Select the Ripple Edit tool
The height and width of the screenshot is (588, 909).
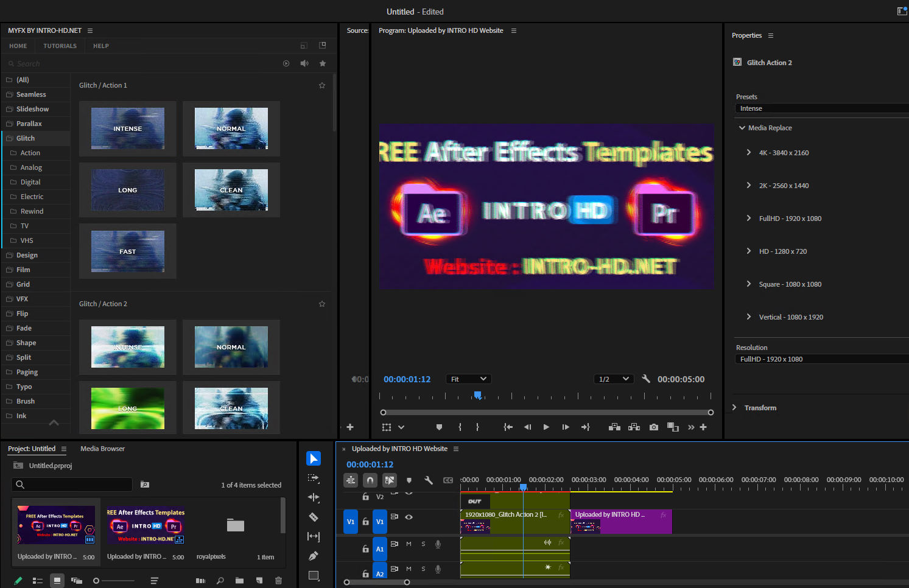point(314,497)
